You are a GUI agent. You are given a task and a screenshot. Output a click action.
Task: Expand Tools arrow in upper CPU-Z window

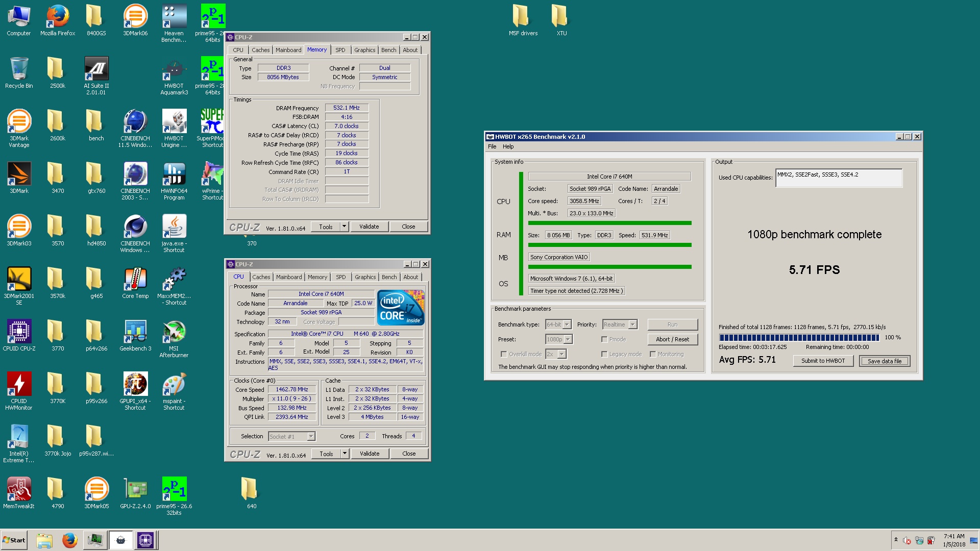345,227
